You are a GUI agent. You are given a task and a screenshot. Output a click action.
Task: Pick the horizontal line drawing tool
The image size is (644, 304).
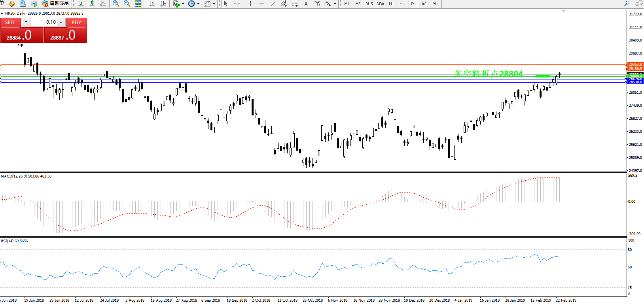point(261,4)
